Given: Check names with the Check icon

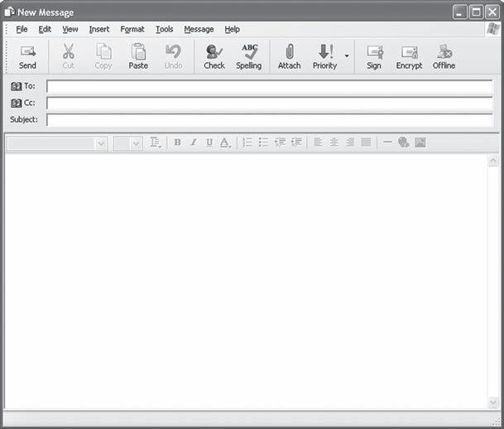Looking at the screenshot, I should point(214,52).
